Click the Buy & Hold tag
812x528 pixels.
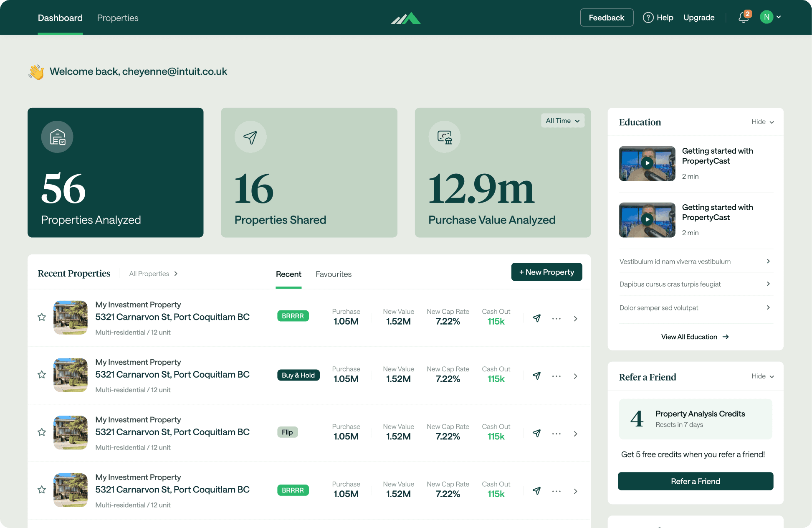298,375
